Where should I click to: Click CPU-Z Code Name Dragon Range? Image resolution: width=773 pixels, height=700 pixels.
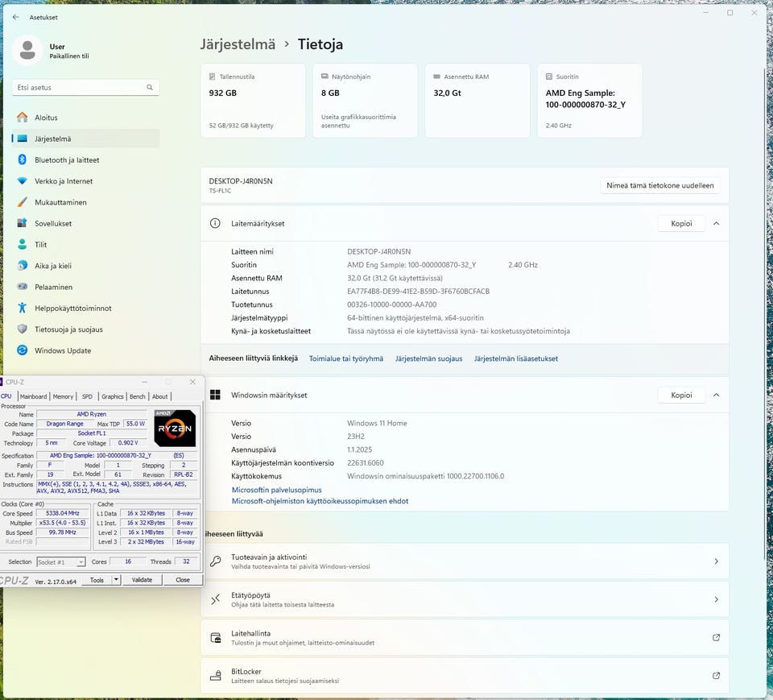coord(65,424)
